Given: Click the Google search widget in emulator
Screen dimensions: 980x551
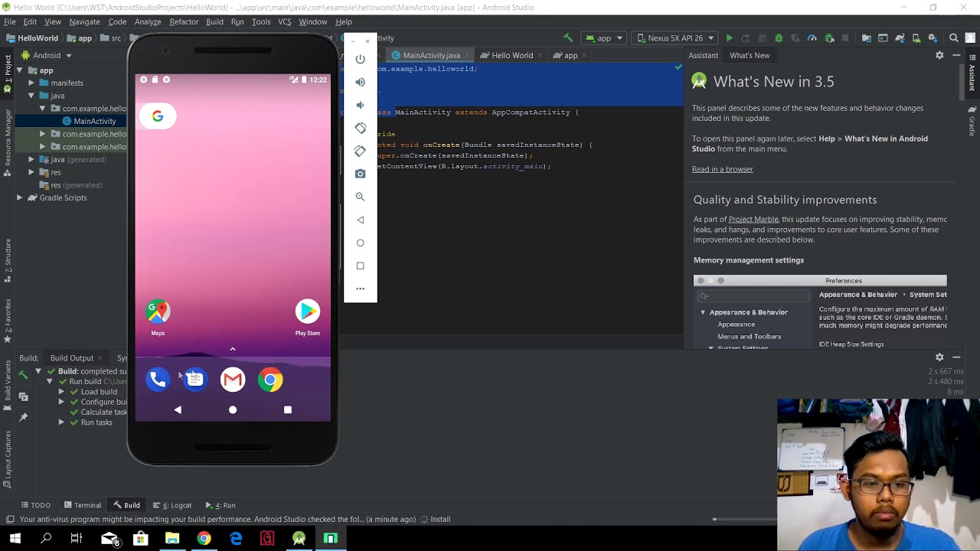Looking at the screenshot, I should coord(158,116).
